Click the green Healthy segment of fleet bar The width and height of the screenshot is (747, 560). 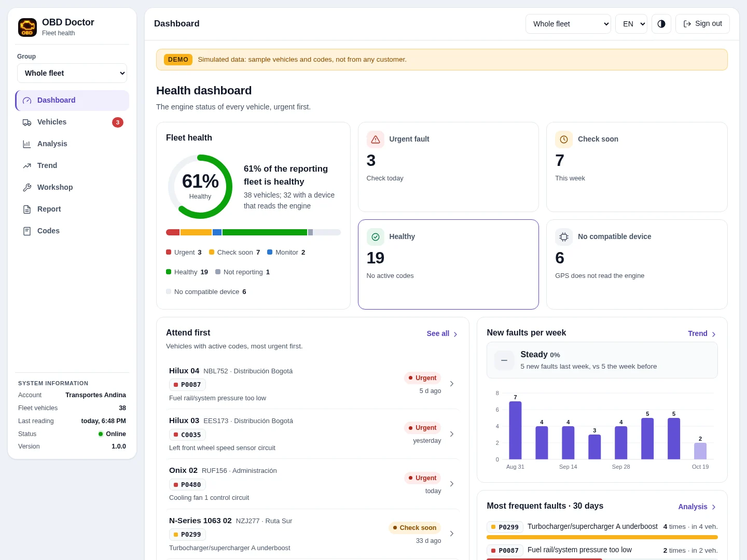[x=265, y=232]
